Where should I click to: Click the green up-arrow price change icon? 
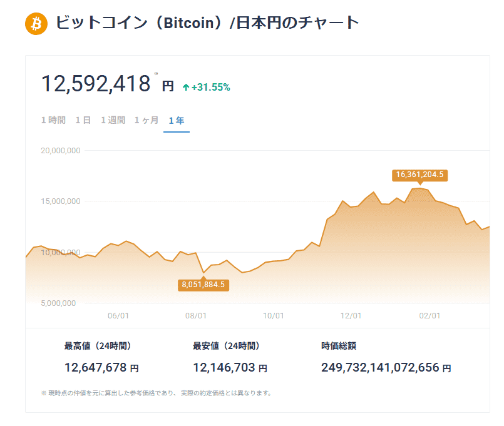coord(185,88)
